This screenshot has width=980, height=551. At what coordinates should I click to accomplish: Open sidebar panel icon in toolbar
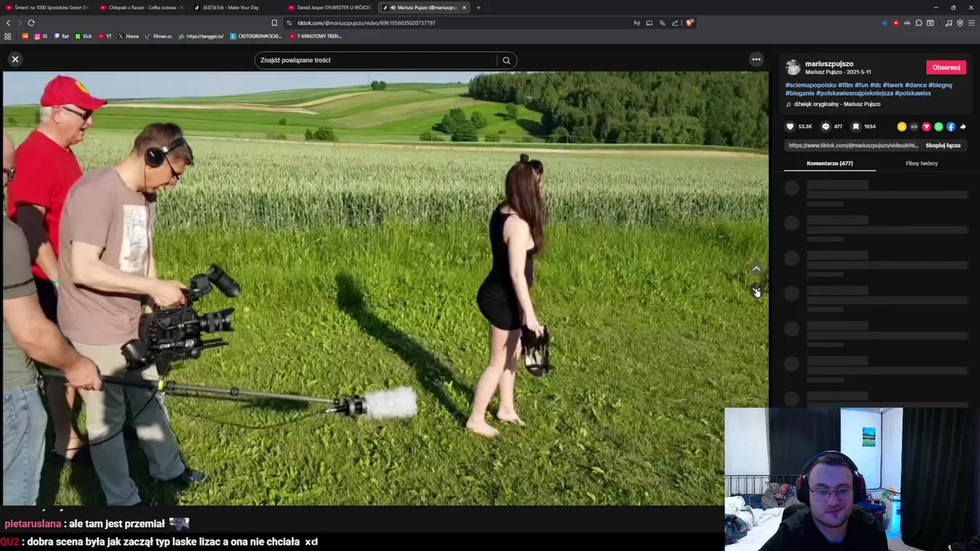[930, 23]
